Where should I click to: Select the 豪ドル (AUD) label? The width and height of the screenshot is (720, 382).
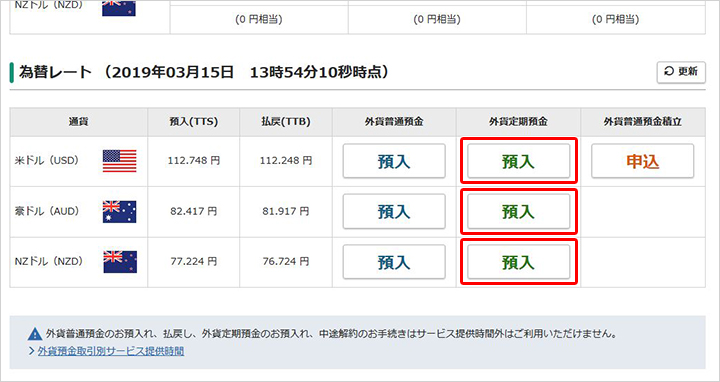tap(47, 211)
